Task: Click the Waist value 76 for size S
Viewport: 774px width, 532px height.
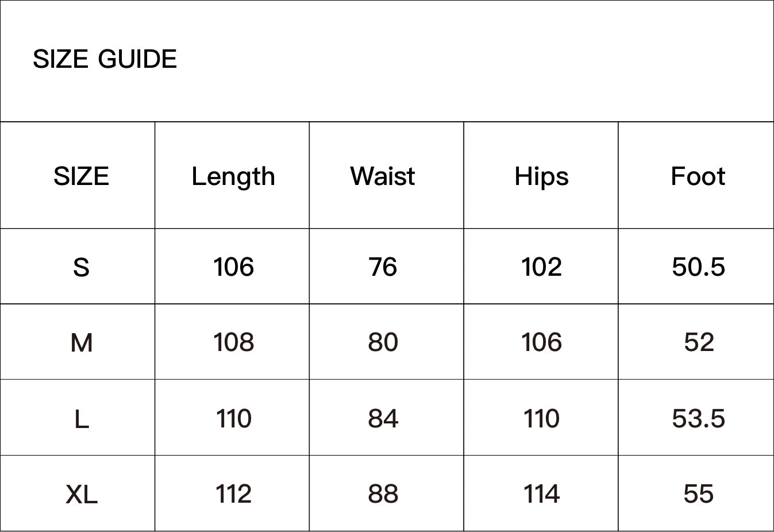Action: point(383,267)
